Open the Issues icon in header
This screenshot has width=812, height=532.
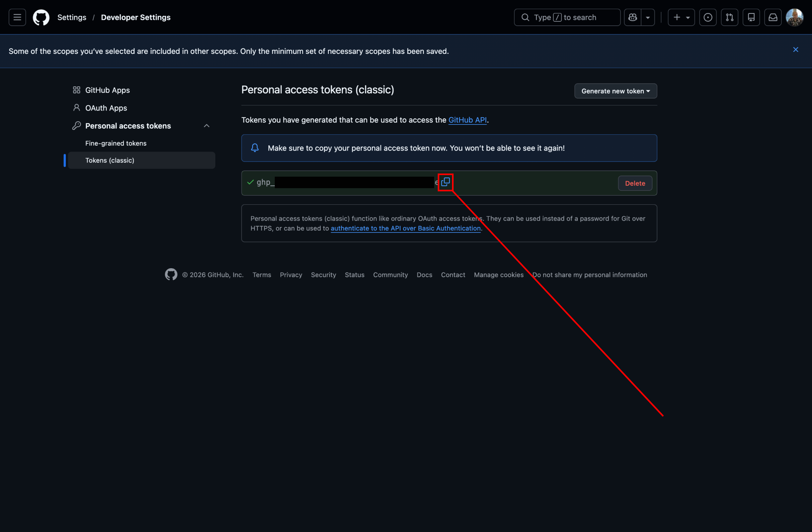click(x=708, y=17)
